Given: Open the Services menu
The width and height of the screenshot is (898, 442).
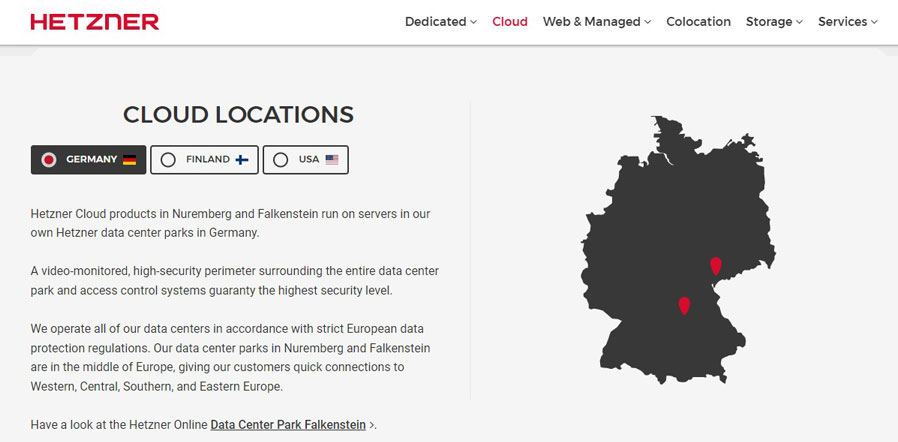Looking at the screenshot, I should 848,22.
